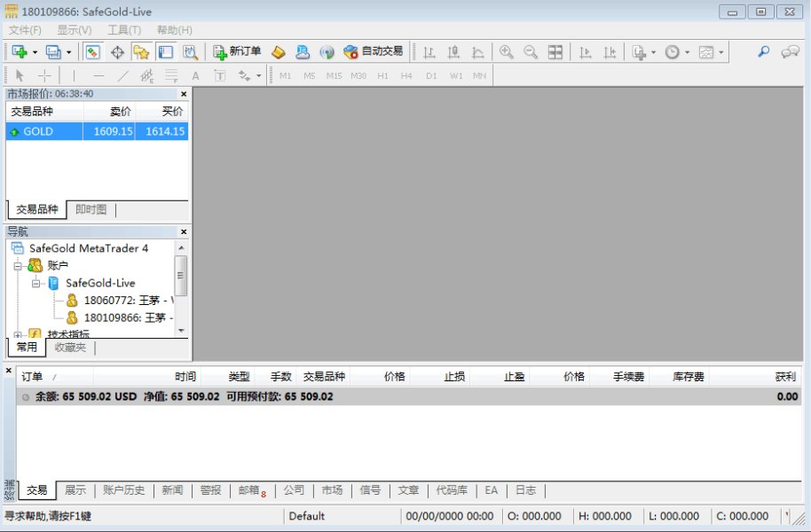
Task: Select account 18060772 in navigator
Action: point(121,301)
